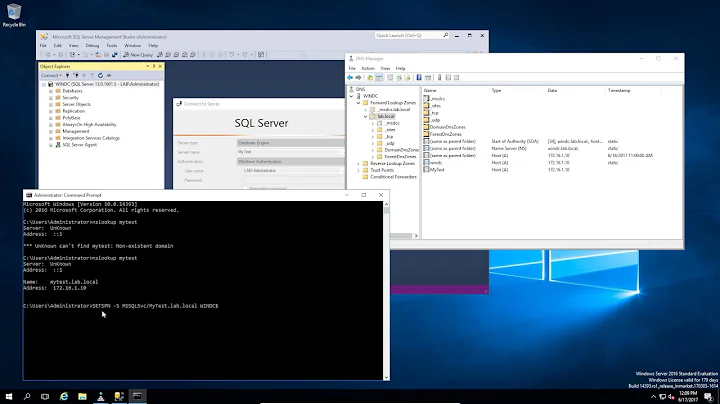Collapse the lab.local zone in DNS tree
This screenshot has height=404, width=720.
click(366, 117)
